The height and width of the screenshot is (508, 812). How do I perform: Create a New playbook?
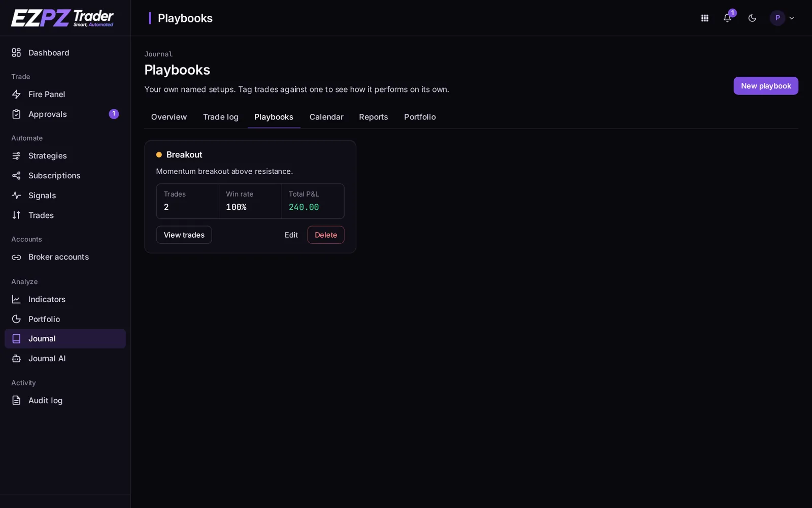766,86
